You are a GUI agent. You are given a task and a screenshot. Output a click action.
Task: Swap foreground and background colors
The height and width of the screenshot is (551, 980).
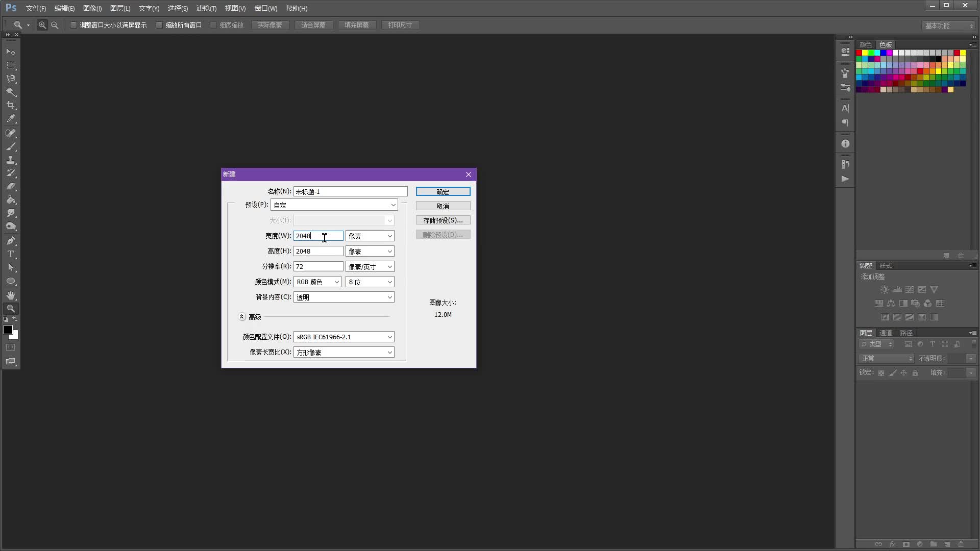(15, 319)
